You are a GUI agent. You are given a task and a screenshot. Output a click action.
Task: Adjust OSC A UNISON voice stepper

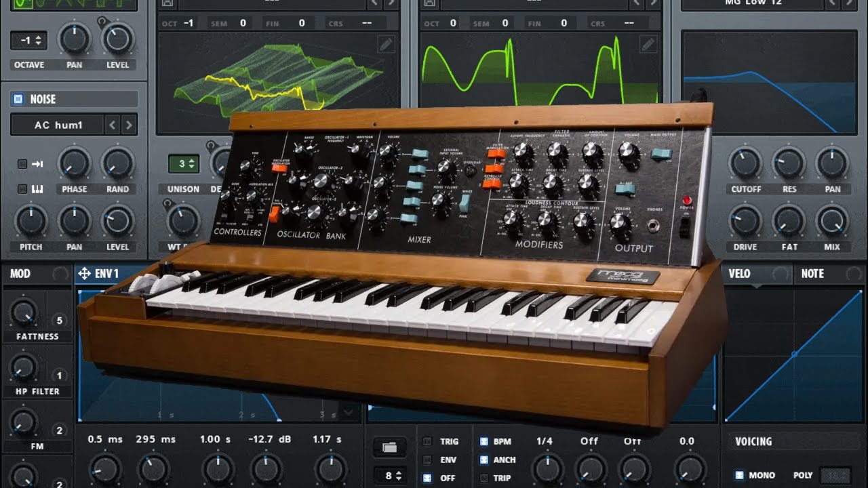pos(184,163)
